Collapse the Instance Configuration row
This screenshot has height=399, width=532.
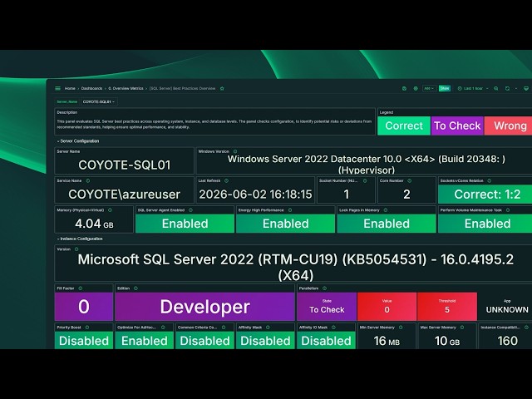pos(80,239)
